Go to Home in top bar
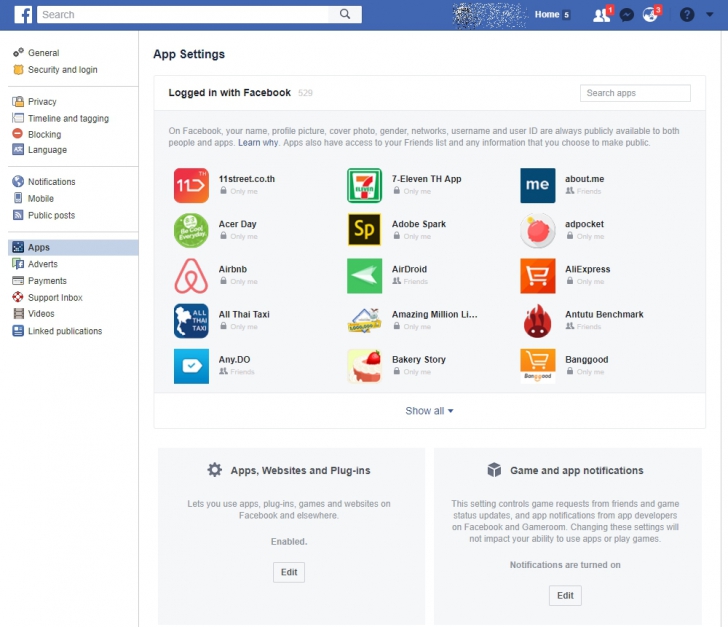 tap(547, 15)
